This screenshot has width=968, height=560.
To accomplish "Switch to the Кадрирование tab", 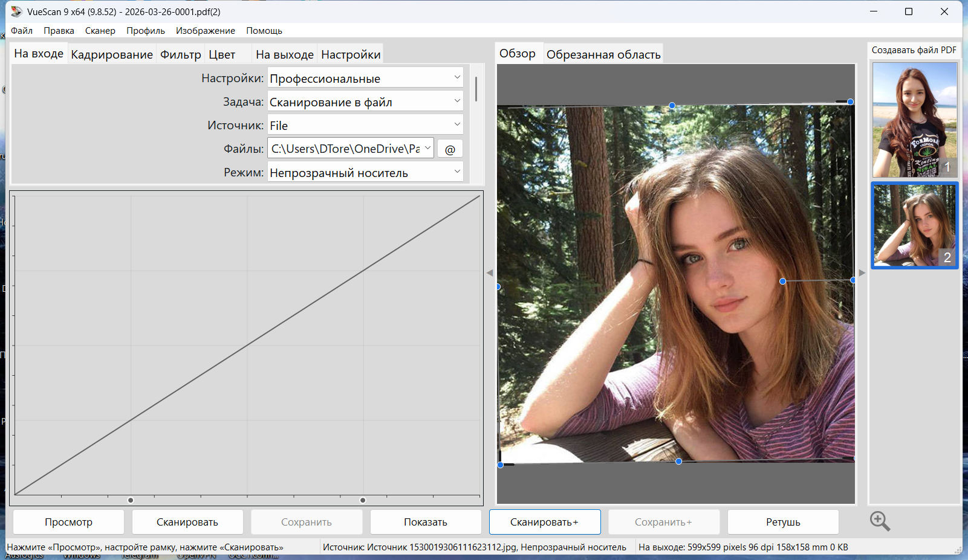I will [x=112, y=54].
